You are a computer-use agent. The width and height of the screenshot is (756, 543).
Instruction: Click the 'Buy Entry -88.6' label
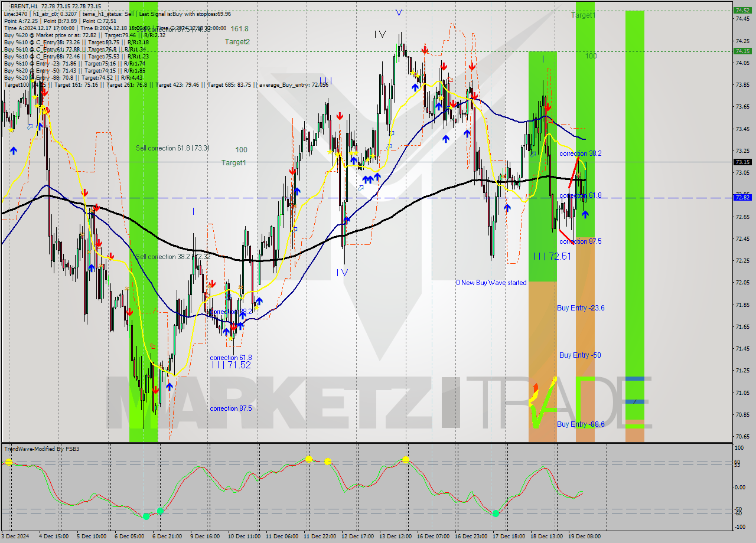point(581,424)
